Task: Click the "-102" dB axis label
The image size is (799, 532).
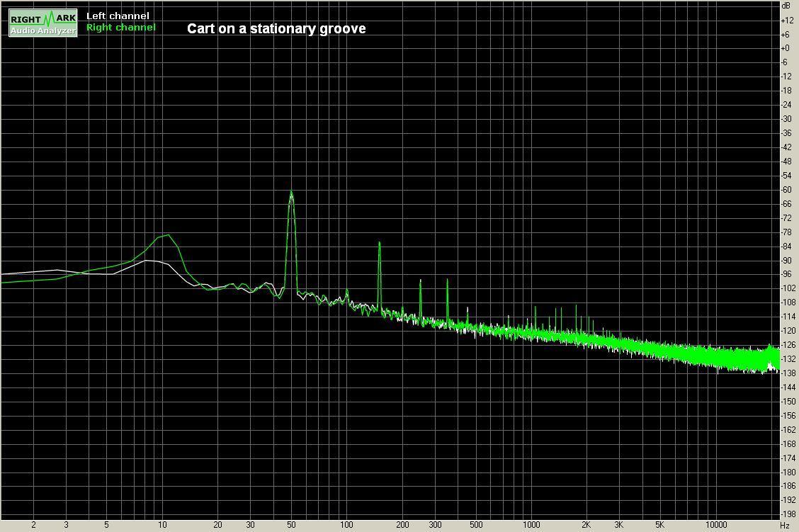Action: 789,288
